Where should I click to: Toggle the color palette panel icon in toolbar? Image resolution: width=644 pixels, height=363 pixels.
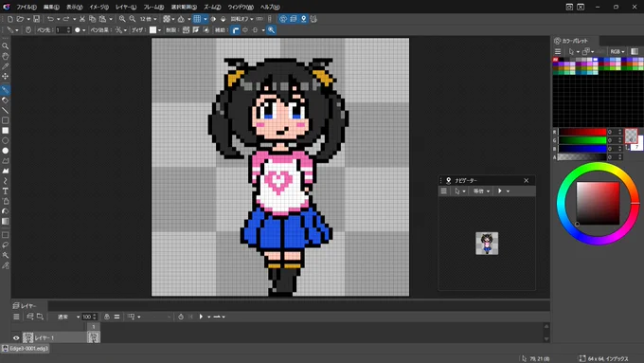(x=283, y=19)
